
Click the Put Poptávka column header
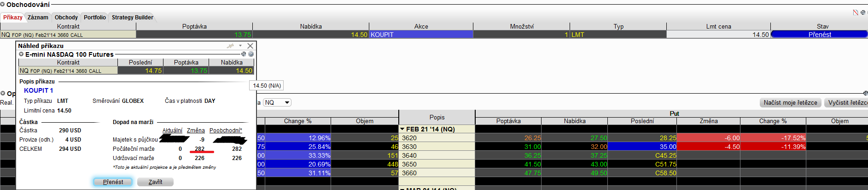508,121
